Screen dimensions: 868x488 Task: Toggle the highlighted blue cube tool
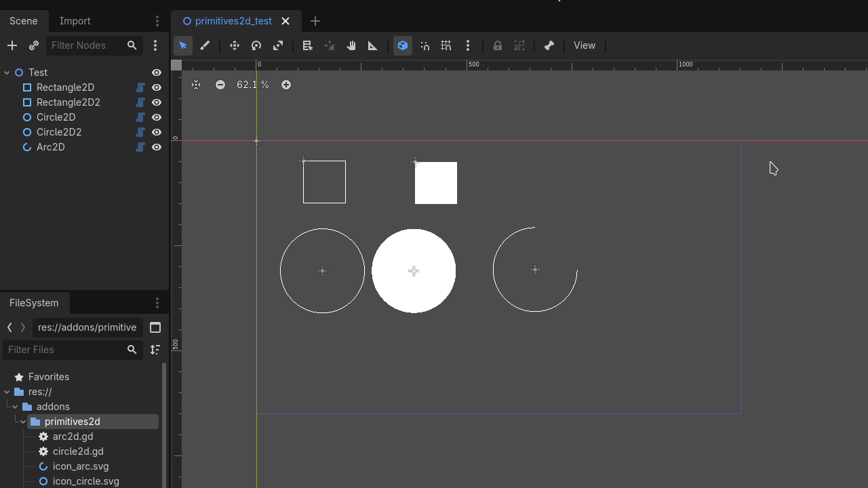click(x=403, y=45)
